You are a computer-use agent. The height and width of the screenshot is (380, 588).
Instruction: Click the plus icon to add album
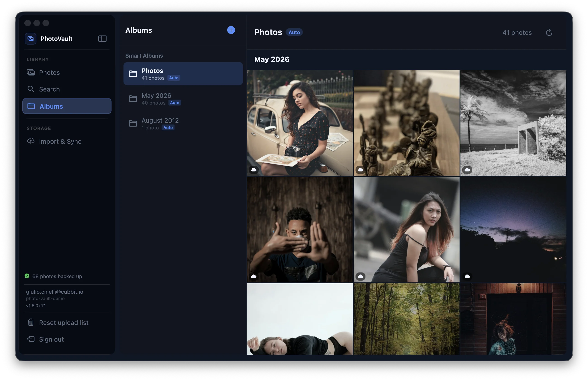[231, 30]
